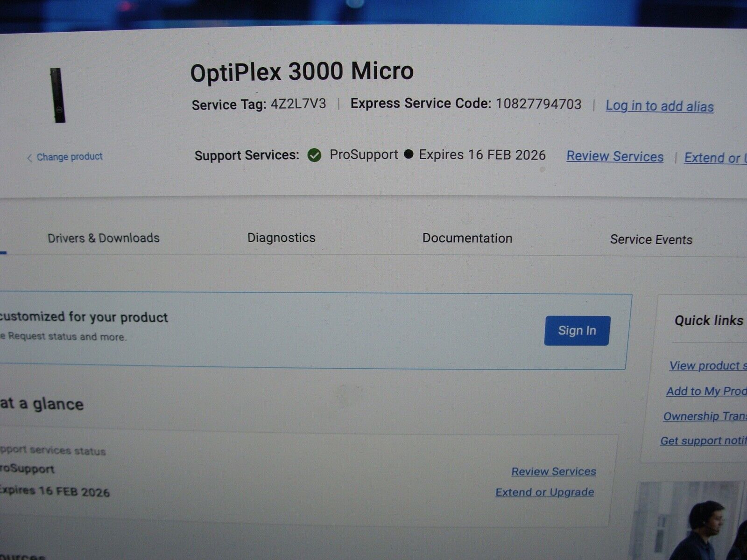This screenshot has width=747, height=560.
Task: Click Log in to add alias
Action: coord(660,106)
